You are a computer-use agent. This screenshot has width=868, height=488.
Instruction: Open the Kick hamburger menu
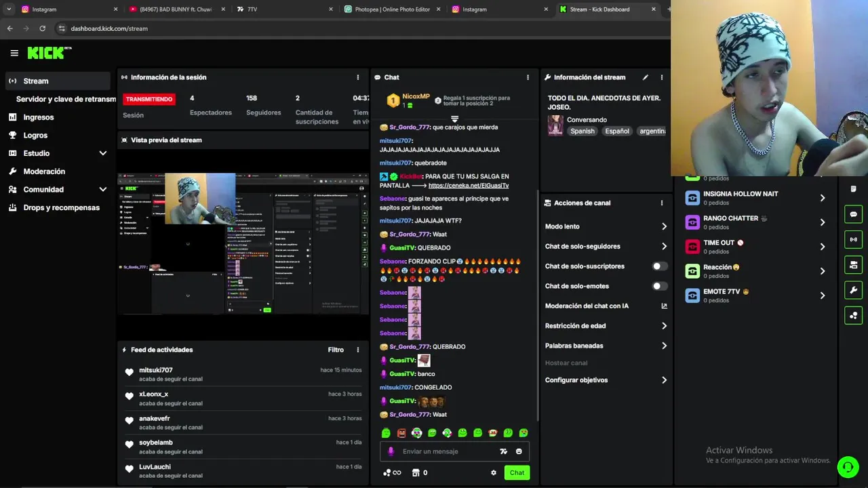14,53
